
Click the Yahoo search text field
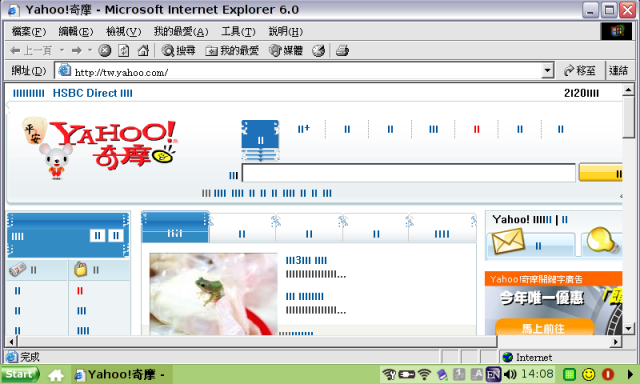tap(409, 173)
